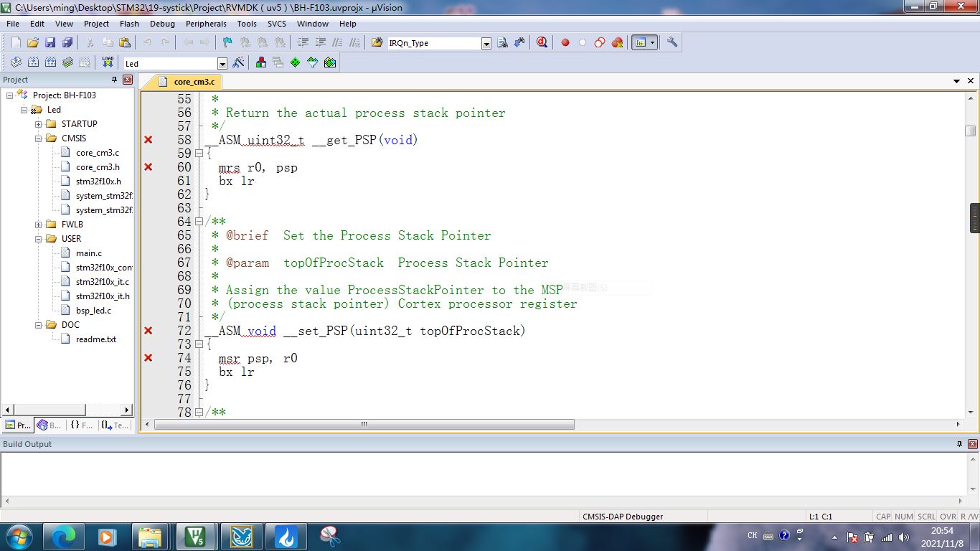Switch to the Books panel tab
The height and width of the screenshot is (551, 980).
[49, 425]
